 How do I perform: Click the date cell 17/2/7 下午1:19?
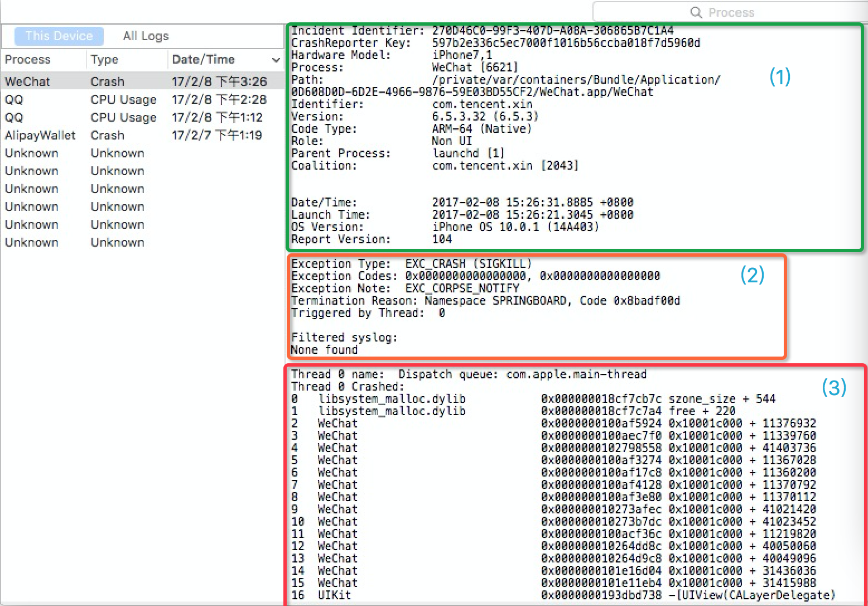point(216,135)
